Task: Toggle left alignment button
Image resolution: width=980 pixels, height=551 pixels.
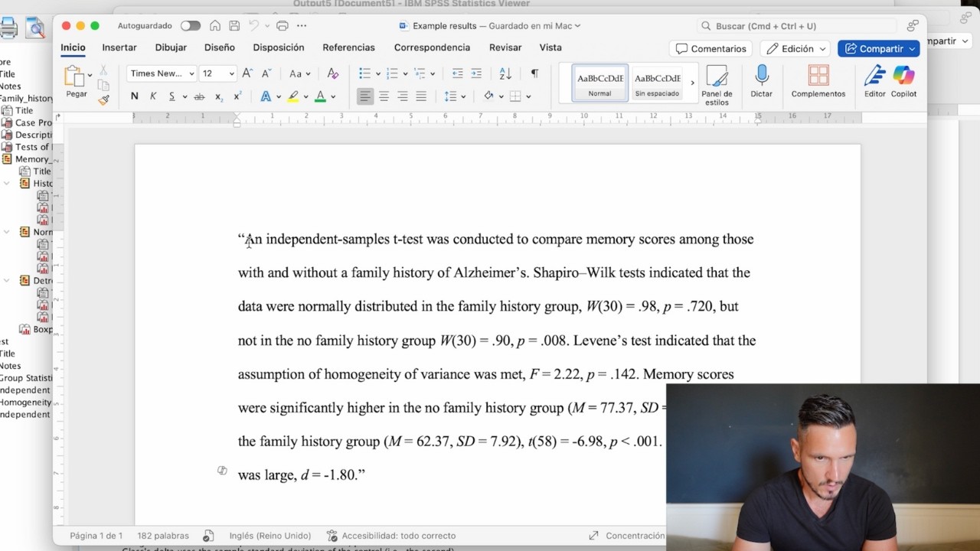Action: [365, 96]
